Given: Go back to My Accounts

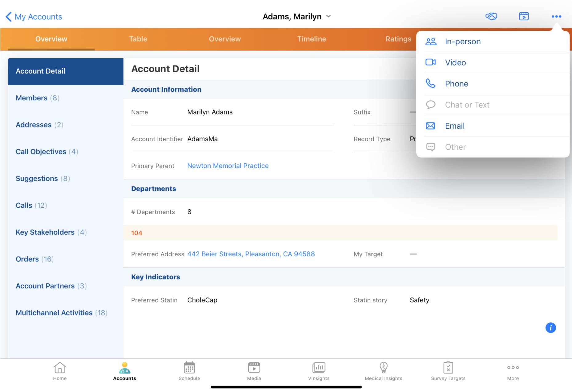Looking at the screenshot, I should point(34,17).
